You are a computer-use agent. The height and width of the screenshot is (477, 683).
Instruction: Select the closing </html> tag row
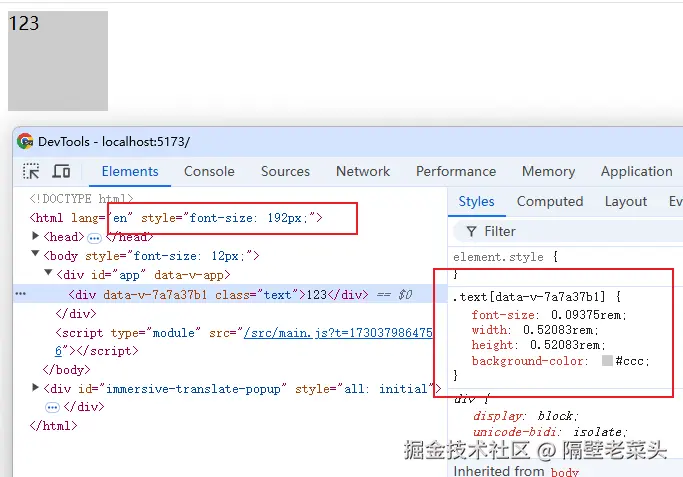click(53, 426)
